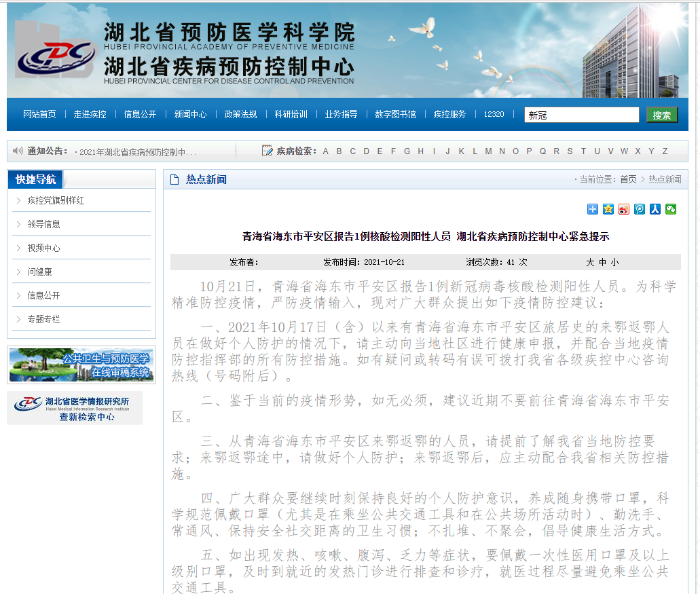Open 公共卫生与预防医学 banner image
700x594 pixels.
click(81, 365)
